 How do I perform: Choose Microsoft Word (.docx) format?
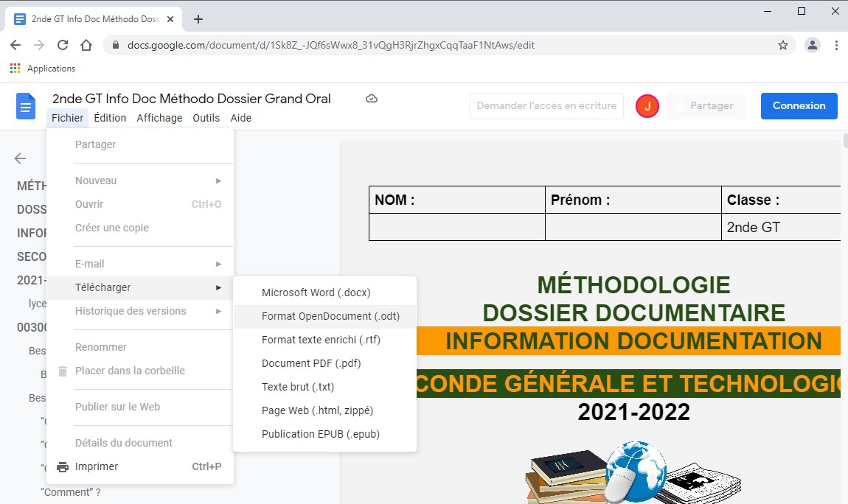[x=316, y=293]
